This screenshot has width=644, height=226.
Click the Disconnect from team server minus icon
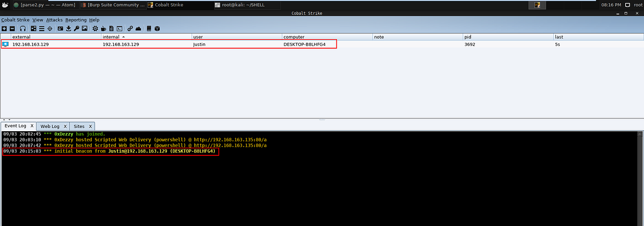click(12, 28)
